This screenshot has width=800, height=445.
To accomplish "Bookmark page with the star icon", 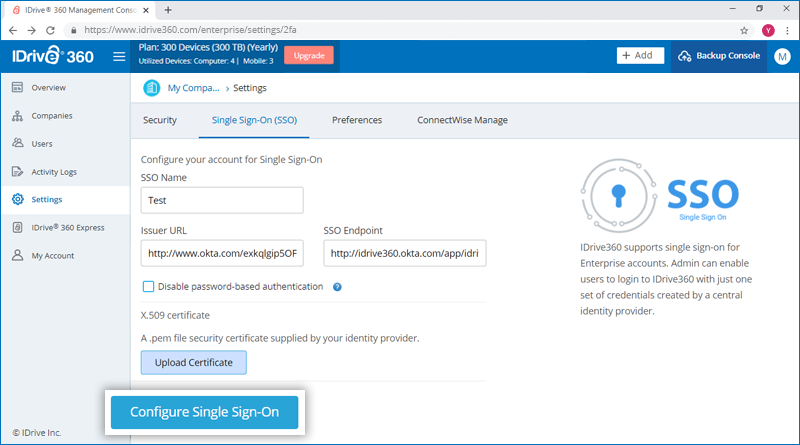I will (744, 31).
